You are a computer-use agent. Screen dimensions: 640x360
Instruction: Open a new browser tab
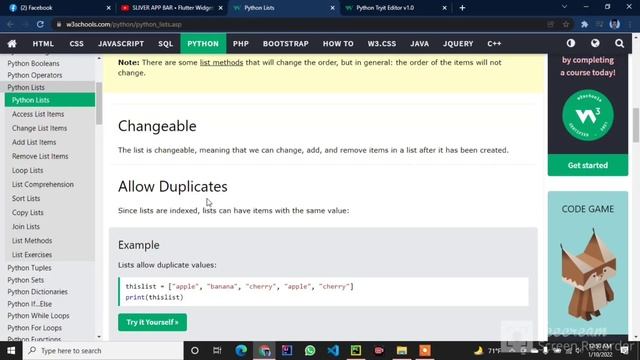(462, 8)
